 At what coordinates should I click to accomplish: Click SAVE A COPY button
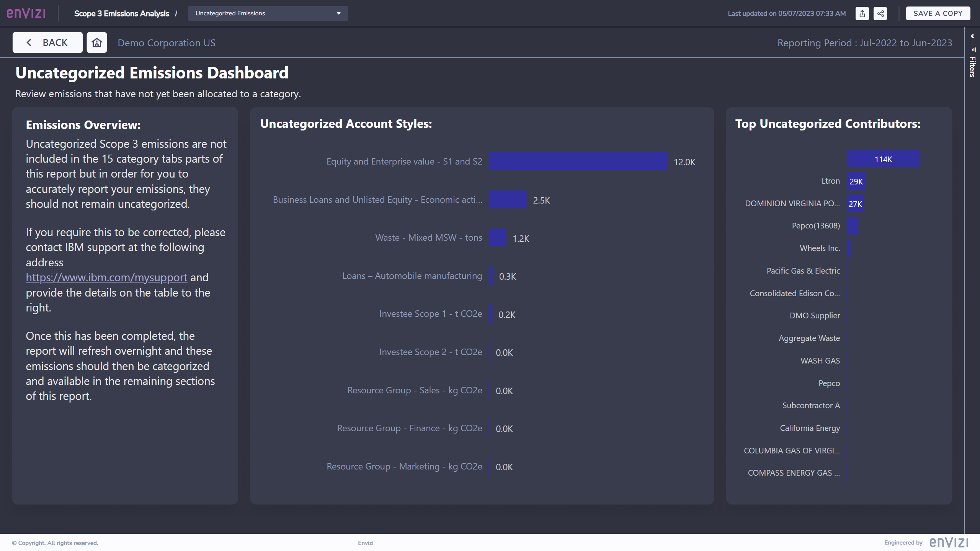point(938,13)
